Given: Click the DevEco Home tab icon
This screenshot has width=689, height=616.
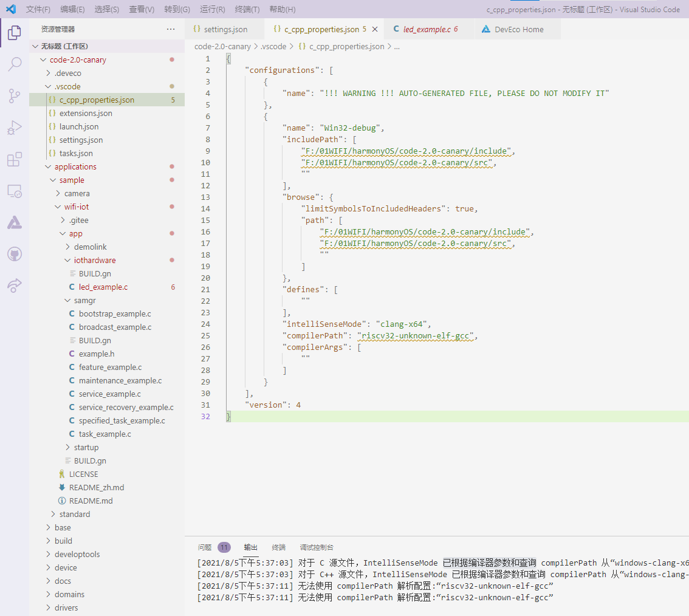Looking at the screenshot, I should click(485, 29).
